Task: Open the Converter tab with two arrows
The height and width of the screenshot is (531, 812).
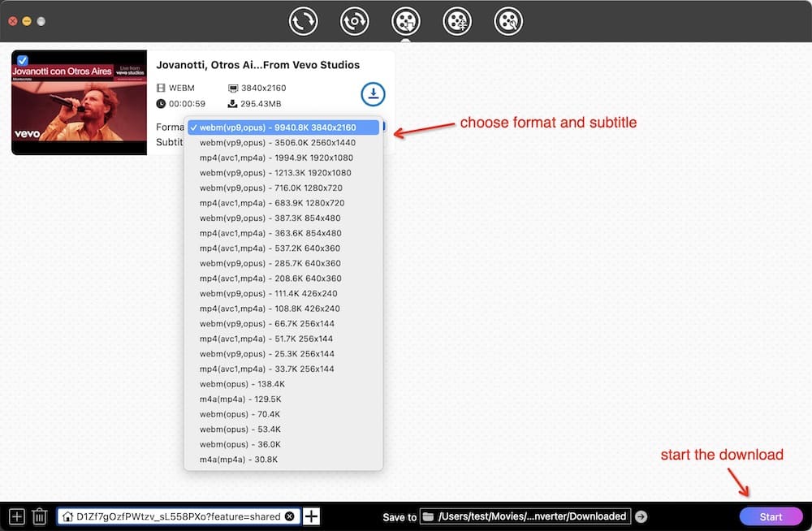Action: pyautogui.click(x=304, y=21)
